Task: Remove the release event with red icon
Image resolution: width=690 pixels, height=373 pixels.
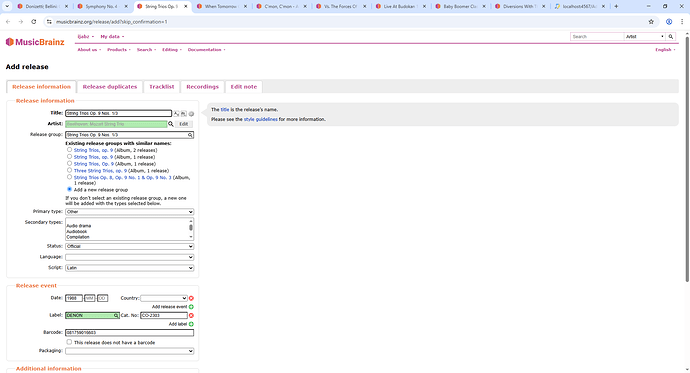Action: coord(191,298)
